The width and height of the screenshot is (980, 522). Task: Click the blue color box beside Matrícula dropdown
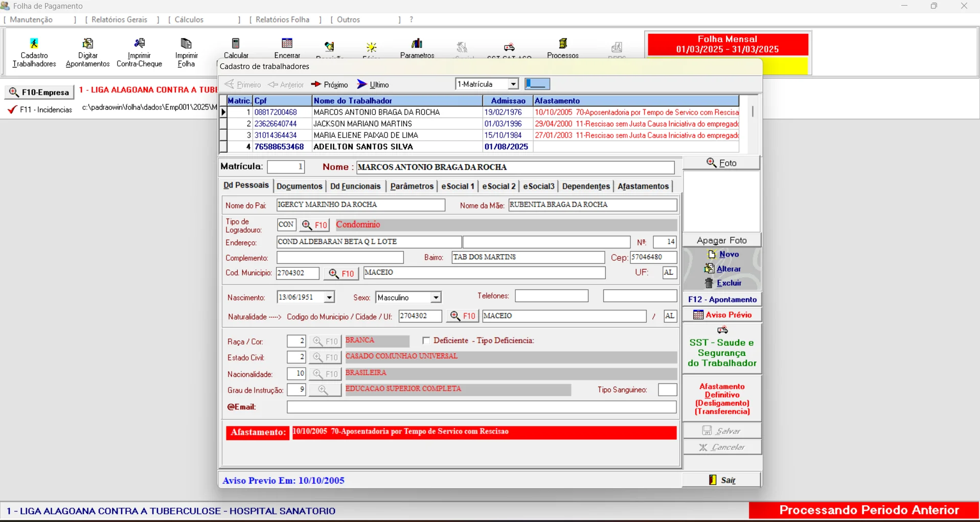(537, 84)
